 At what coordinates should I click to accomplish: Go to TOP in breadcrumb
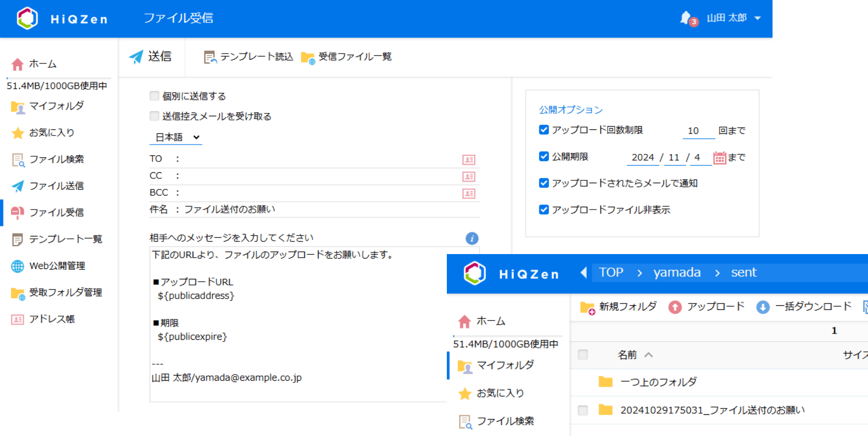(x=611, y=272)
